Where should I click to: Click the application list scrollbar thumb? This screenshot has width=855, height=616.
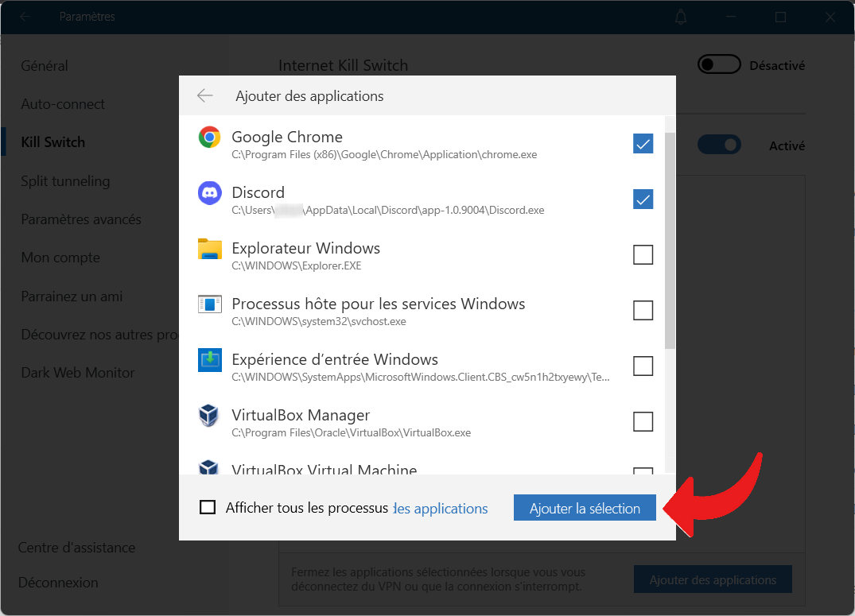point(670,240)
